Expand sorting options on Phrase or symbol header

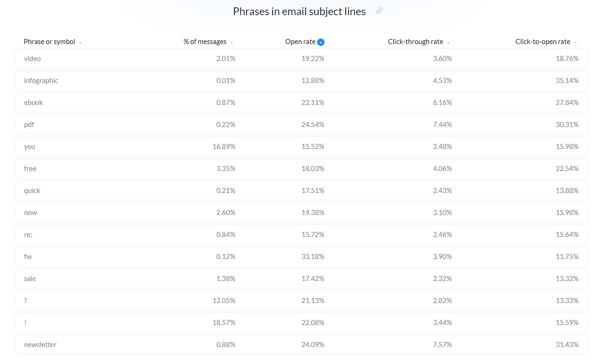(81, 42)
